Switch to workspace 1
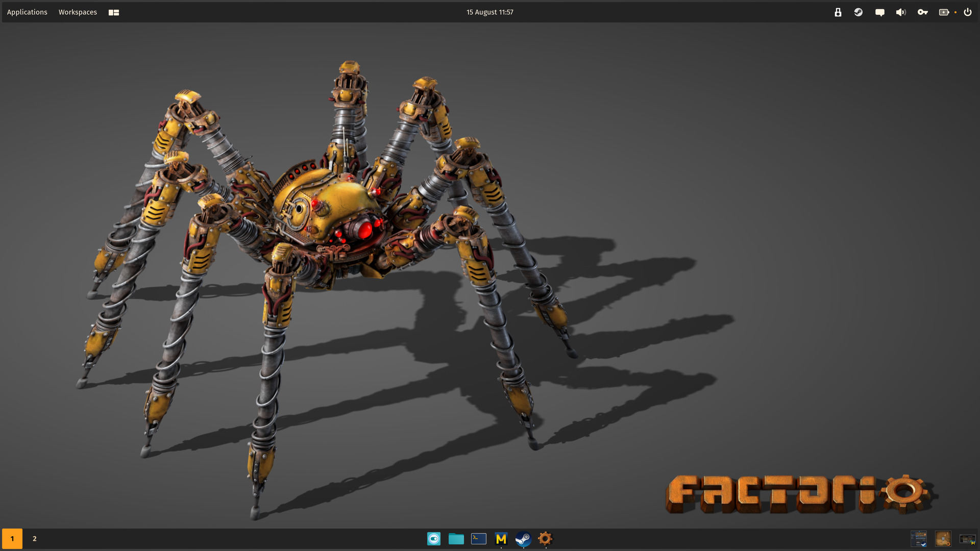Viewport: 980px width, 551px height. click(12, 539)
